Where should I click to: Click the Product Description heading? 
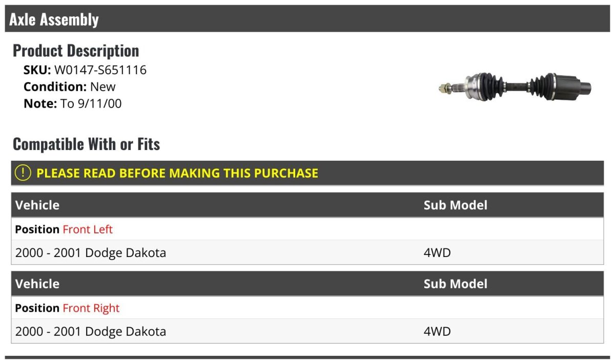click(x=76, y=50)
